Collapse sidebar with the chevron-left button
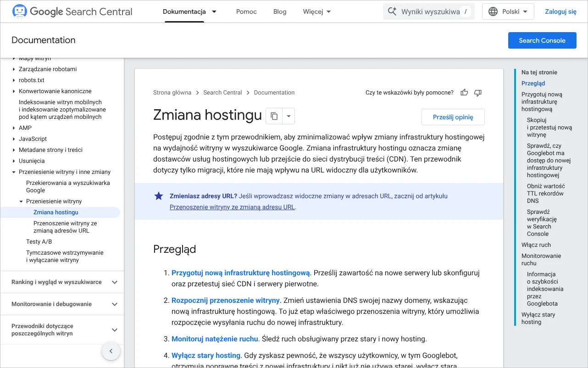 [x=111, y=351]
